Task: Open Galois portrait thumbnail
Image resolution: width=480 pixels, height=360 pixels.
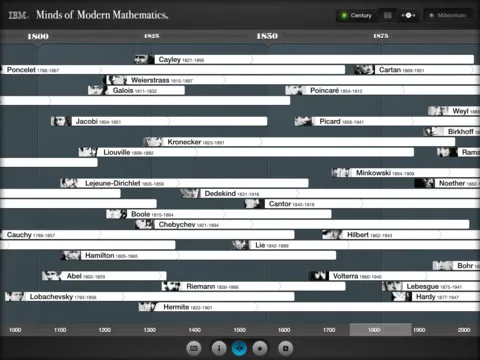Action: pos(98,90)
